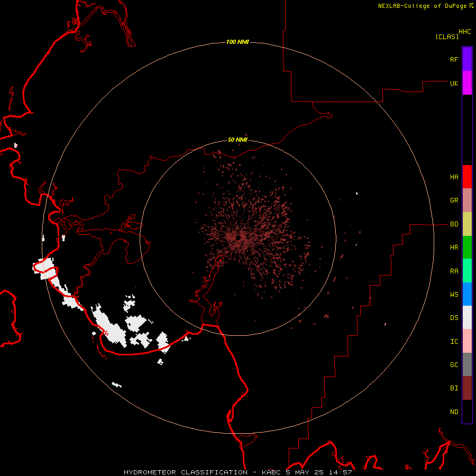476x476 pixels.
Task: Select the GR pink-brown legend swatch
Action: click(467, 200)
